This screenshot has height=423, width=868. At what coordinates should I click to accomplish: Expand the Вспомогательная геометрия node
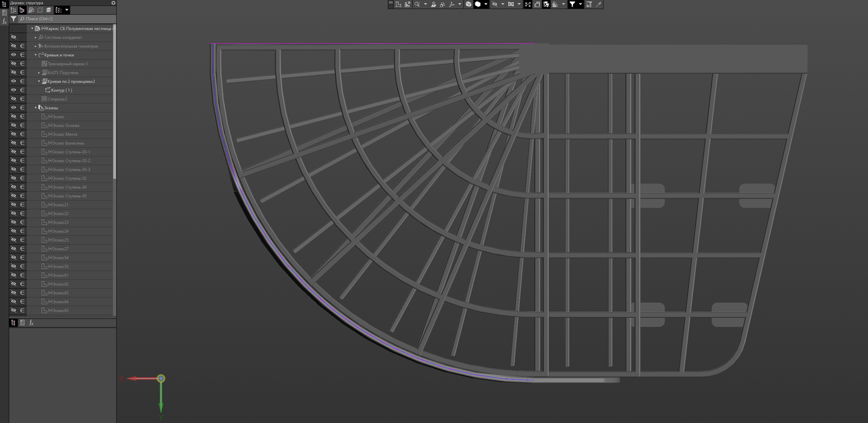35,46
